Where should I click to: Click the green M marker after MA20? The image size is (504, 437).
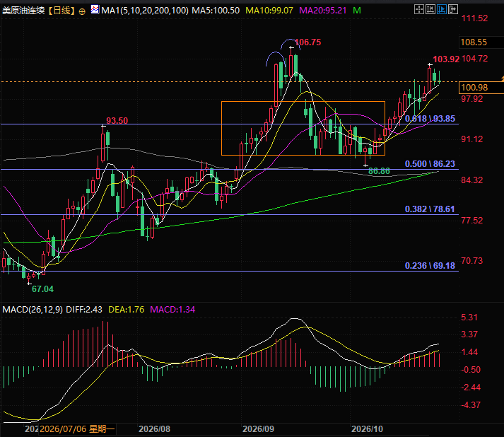click(357, 11)
